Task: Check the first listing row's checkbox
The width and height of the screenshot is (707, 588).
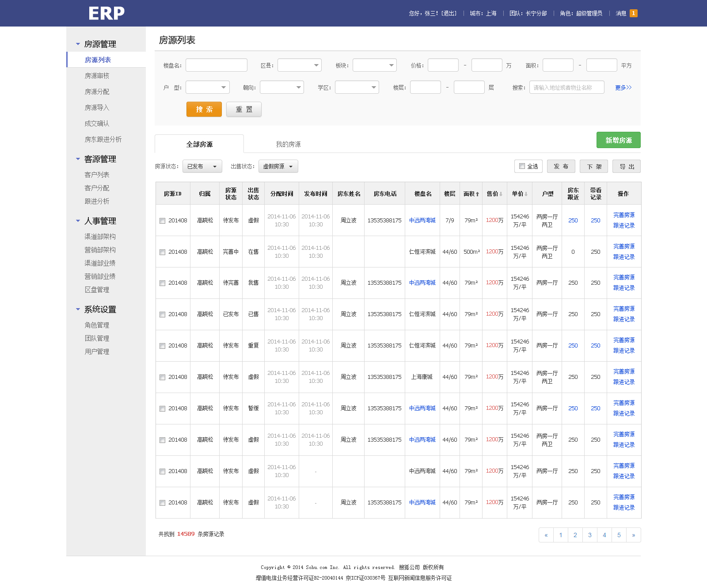Action: click(162, 220)
